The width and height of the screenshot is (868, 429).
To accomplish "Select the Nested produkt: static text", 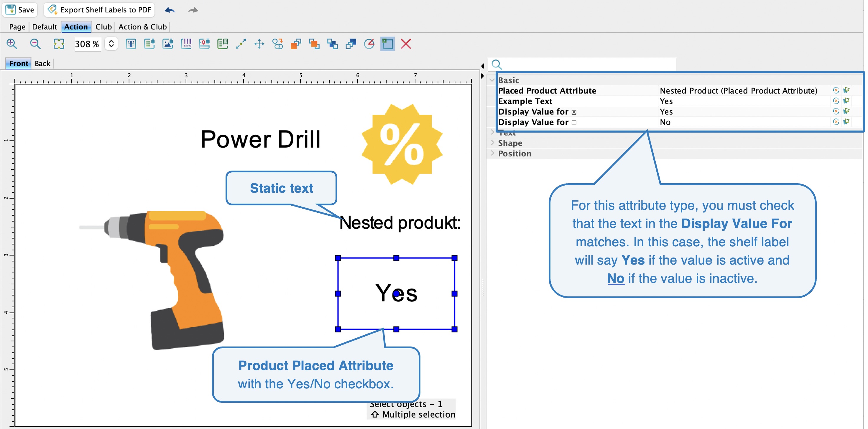I will coord(400,223).
